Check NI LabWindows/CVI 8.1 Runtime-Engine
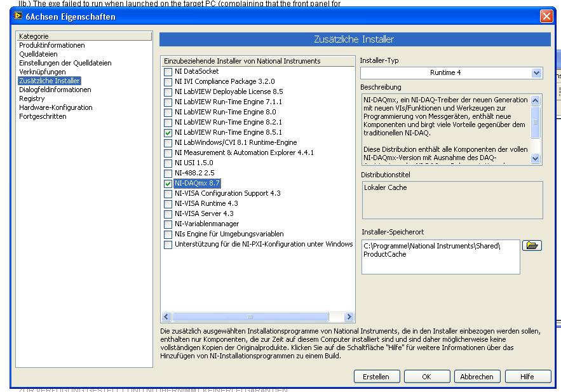 click(168, 143)
